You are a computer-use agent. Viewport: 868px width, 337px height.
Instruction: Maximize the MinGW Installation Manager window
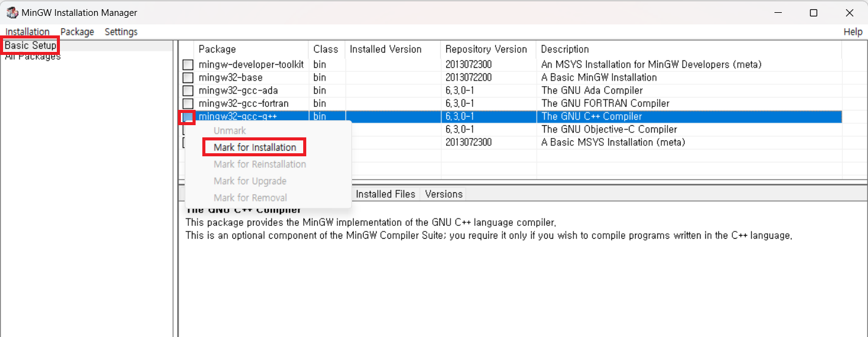pos(814,13)
